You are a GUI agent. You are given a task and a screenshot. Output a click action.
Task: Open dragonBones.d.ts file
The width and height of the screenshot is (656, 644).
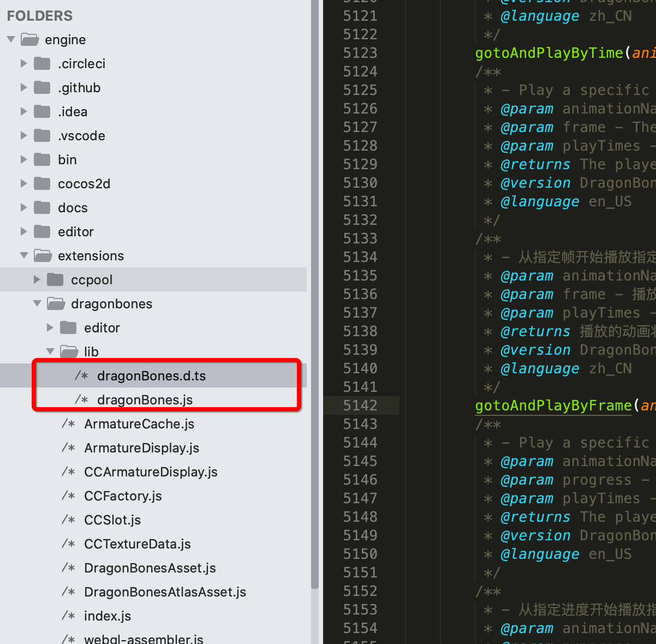(x=151, y=376)
